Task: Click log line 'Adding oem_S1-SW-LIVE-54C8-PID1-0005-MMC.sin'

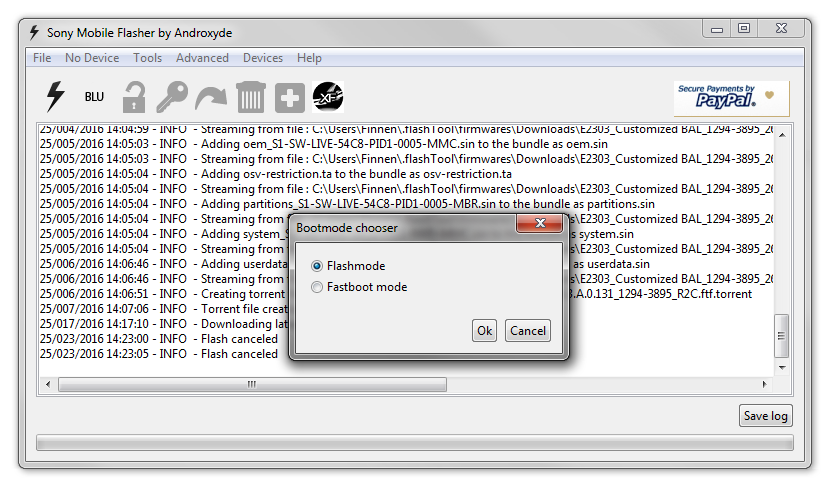Action: click(323, 144)
